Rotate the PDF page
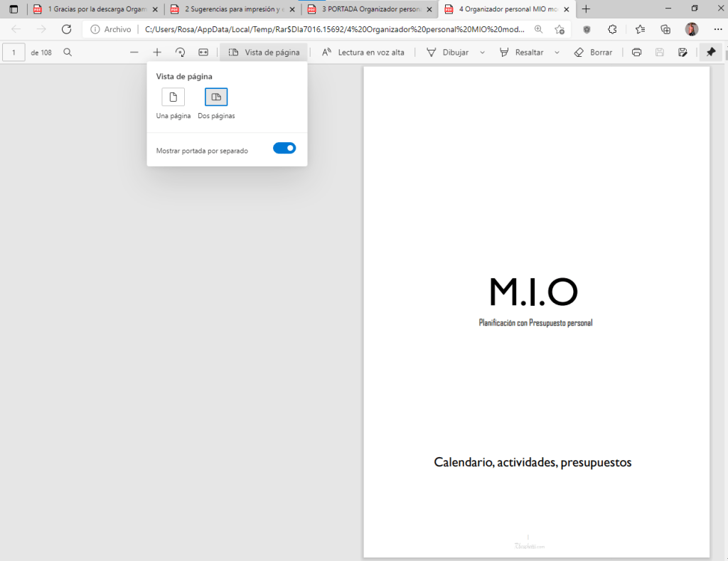The width and height of the screenshot is (728, 561). [180, 53]
